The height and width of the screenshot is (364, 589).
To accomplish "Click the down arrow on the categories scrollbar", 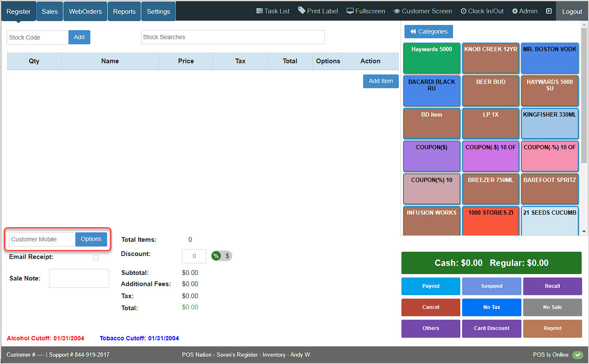I will click(585, 231).
